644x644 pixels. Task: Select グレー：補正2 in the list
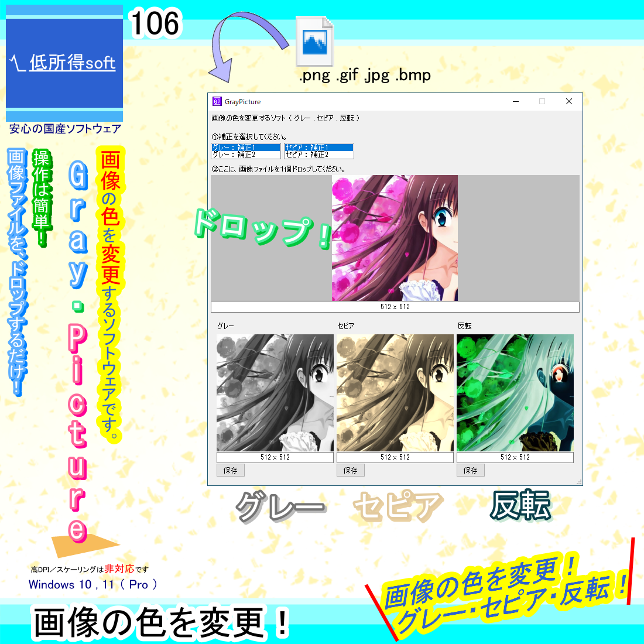coord(246,155)
